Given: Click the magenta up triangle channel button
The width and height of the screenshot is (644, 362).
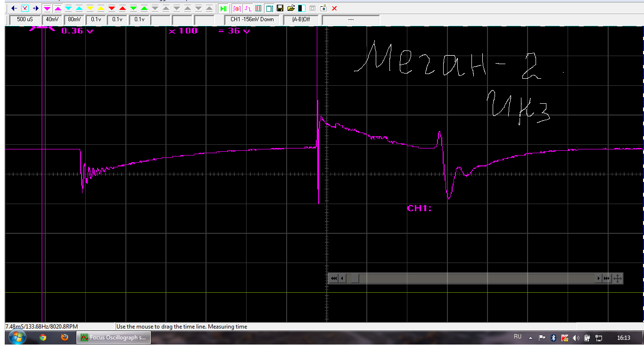Looking at the screenshot, I should pyautogui.click(x=58, y=8).
